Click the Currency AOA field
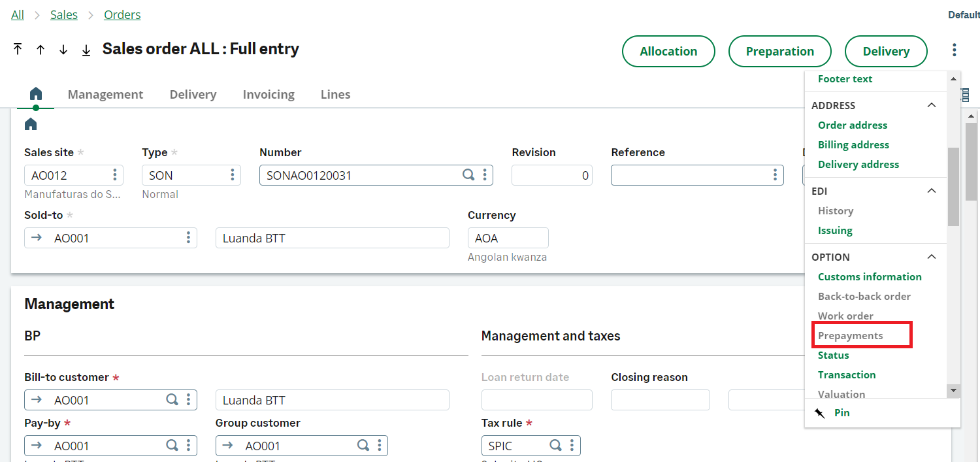This screenshot has height=462, width=980. pos(508,238)
